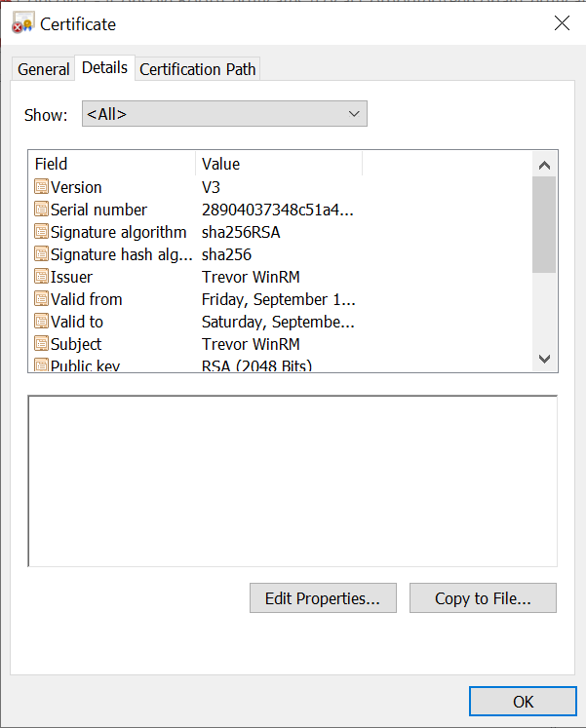Open the Certification Path tab

coord(197,69)
